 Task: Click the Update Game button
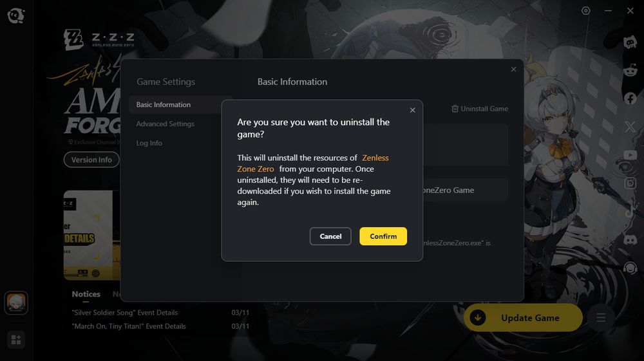pyautogui.click(x=523, y=317)
